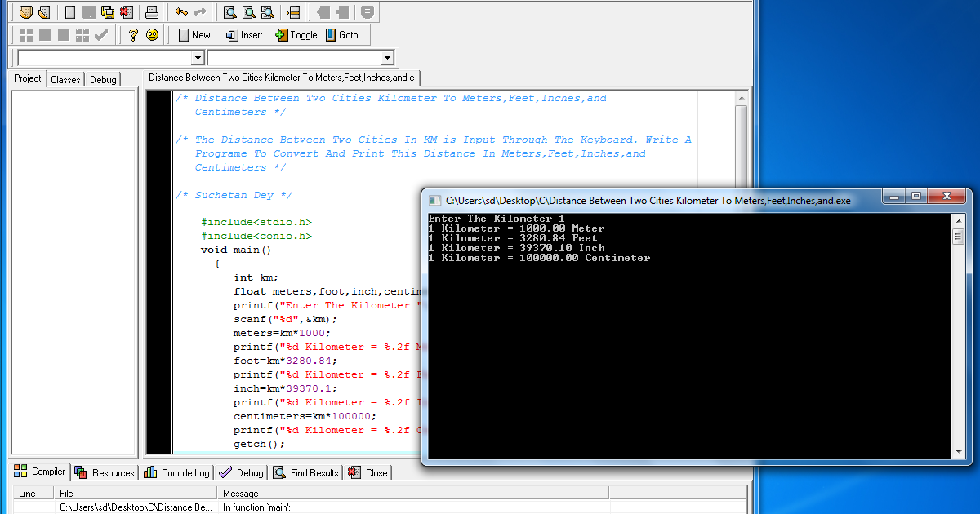Viewport: 980px width, 514px height.
Task: Open the Compile Log bottom tab
Action: pyautogui.click(x=177, y=472)
